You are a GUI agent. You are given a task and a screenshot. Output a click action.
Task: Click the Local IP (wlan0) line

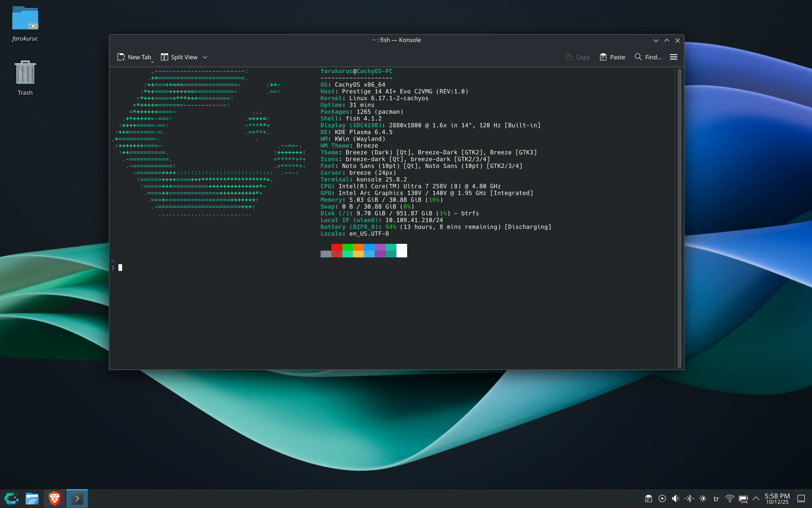coord(382,220)
